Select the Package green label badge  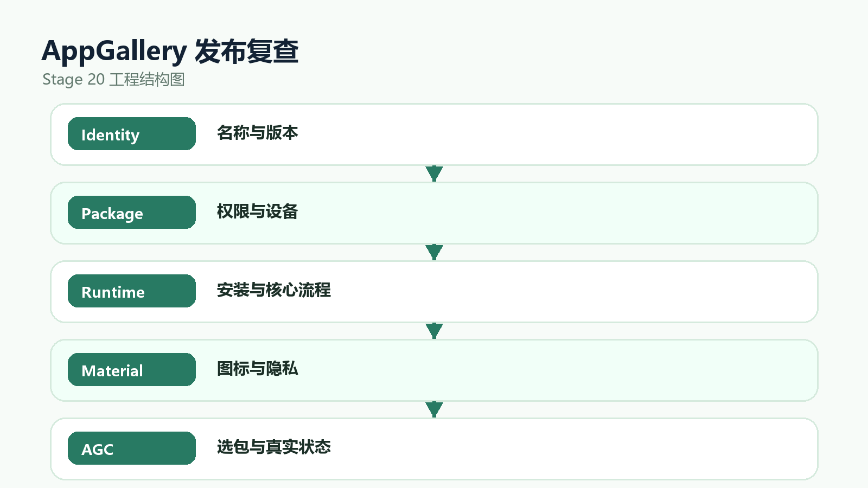point(131,213)
